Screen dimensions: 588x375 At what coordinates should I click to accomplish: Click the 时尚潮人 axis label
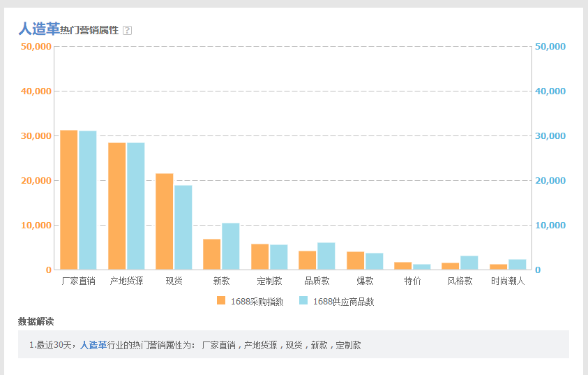[508, 281]
